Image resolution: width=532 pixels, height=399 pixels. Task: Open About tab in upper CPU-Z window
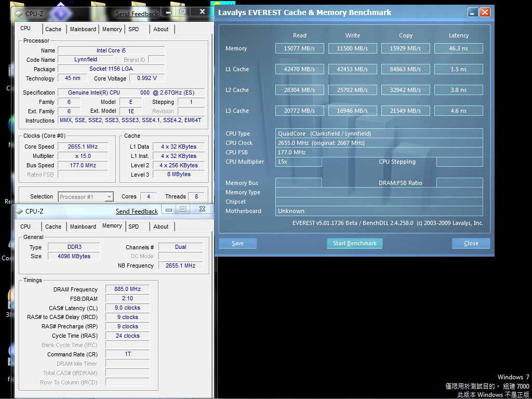[161, 29]
